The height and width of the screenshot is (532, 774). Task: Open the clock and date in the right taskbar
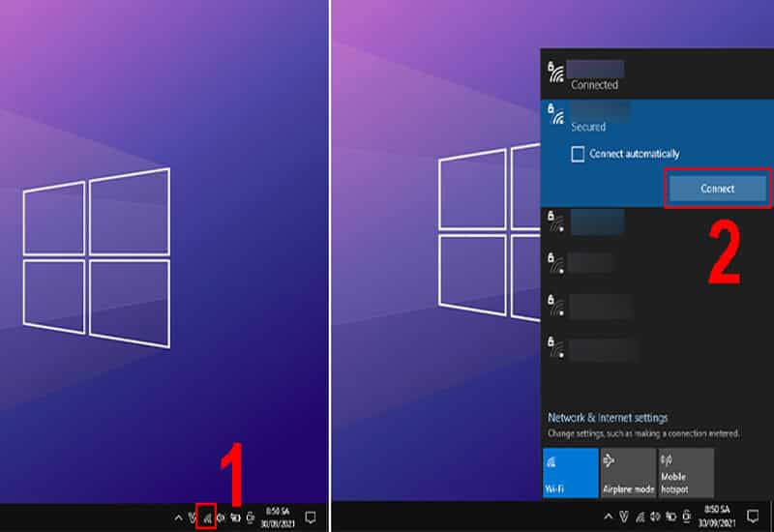point(717,517)
